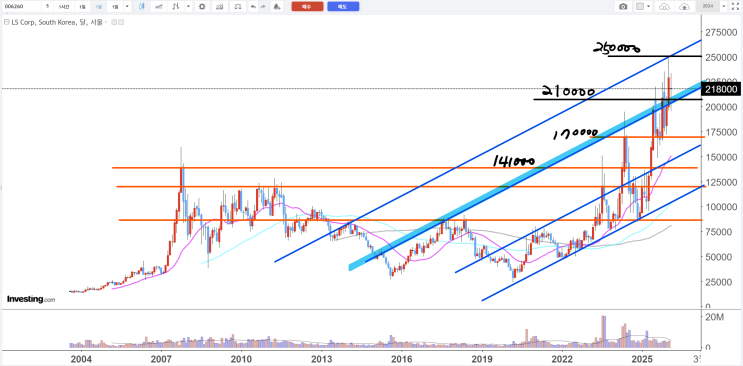Switch to the line chart type icon
This screenshot has width=743, height=366.
click(x=159, y=7)
